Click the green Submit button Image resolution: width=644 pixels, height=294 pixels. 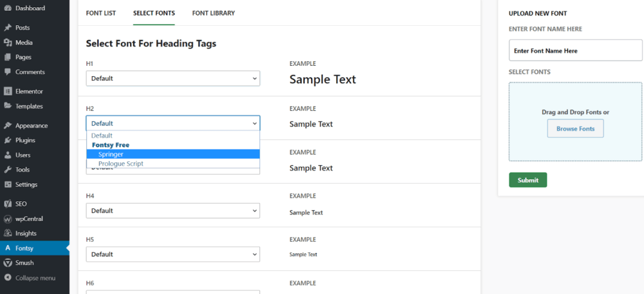click(527, 180)
